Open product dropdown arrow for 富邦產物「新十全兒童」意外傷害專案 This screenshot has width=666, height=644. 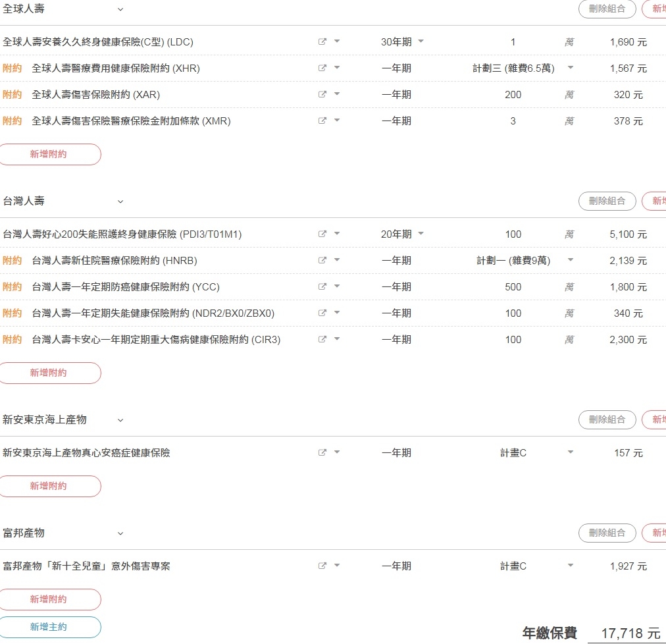(x=337, y=566)
